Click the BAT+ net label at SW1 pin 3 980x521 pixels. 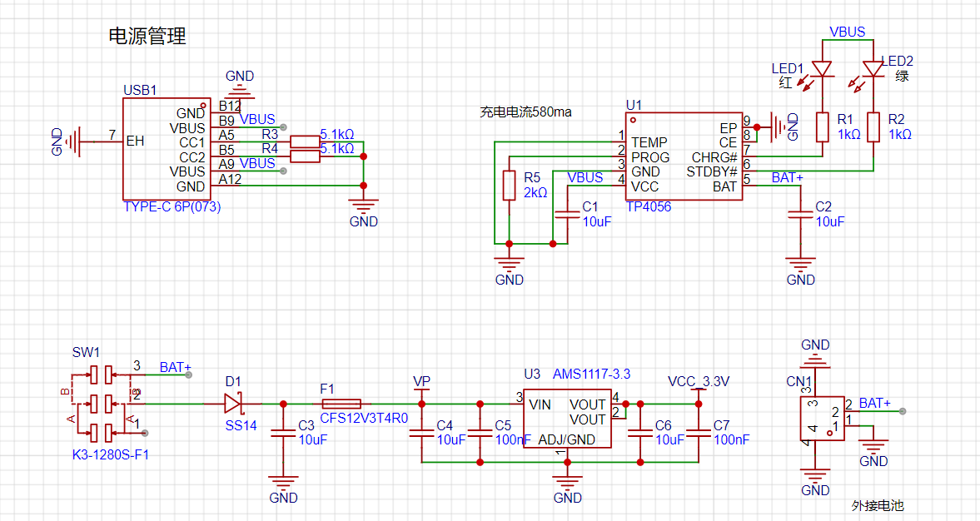[175, 367]
